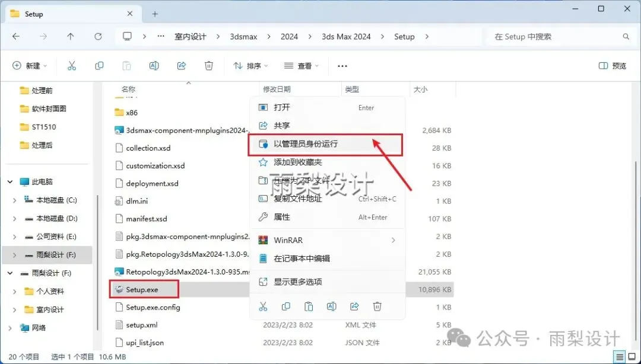Choose 在记事本中编辑 in context menu
This screenshot has width=641, height=364.
coord(327,258)
